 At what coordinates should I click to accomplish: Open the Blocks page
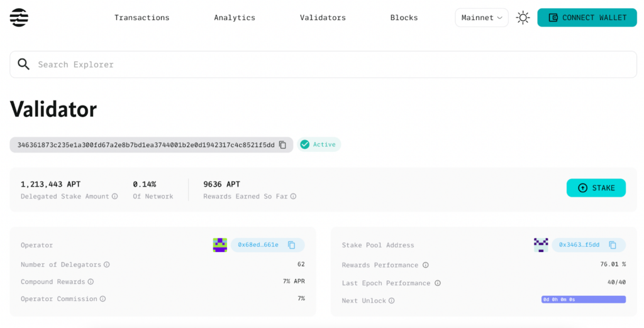pyautogui.click(x=404, y=18)
